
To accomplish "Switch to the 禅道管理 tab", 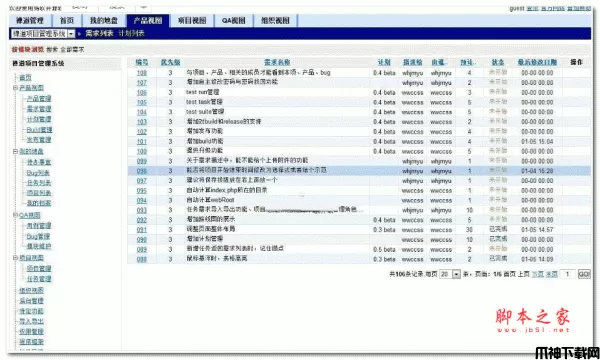I will coord(30,21).
